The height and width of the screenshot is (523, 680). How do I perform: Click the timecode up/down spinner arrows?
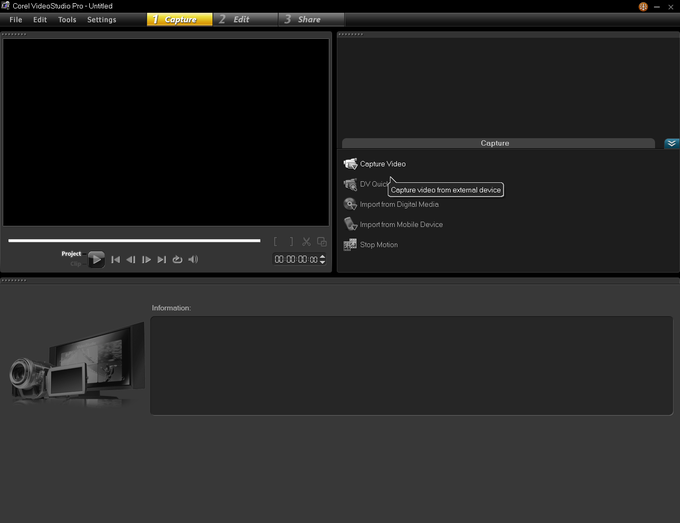click(x=322, y=259)
